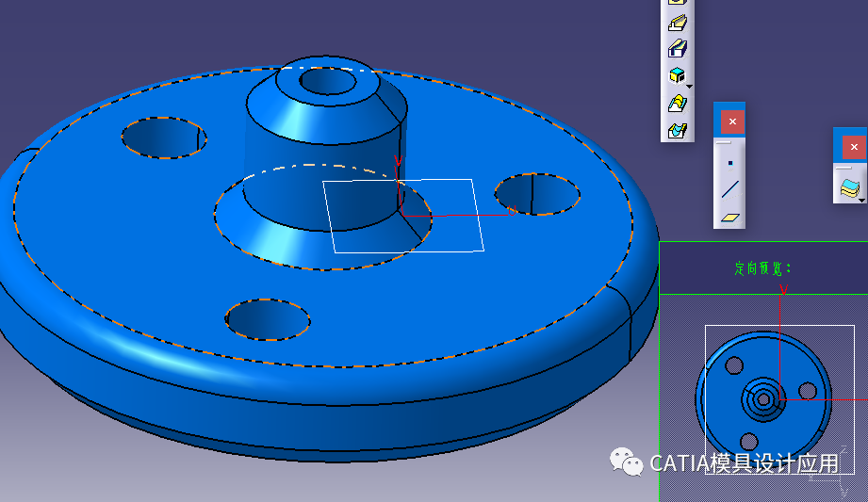Select the hole on the left of the flange

[x=164, y=138]
